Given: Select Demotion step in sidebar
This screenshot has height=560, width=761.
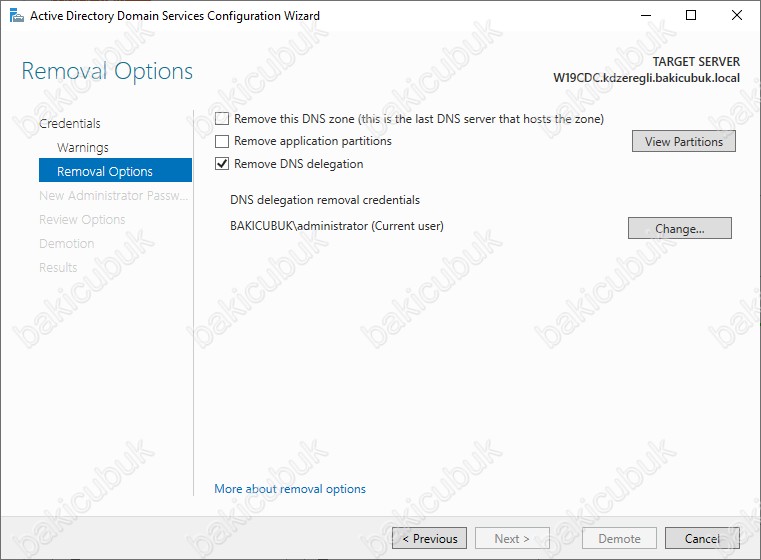Looking at the screenshot, I should point(66,244).
